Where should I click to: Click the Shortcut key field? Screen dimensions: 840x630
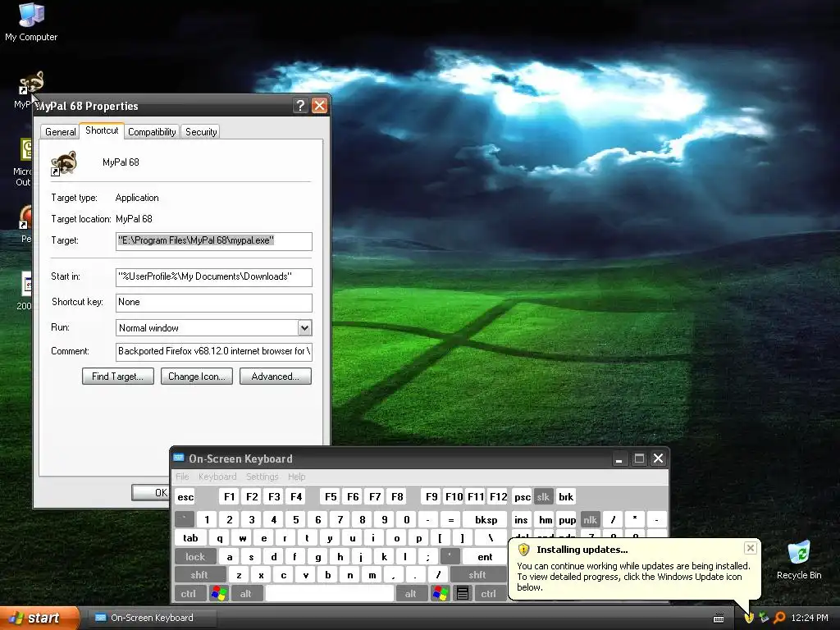214,303
